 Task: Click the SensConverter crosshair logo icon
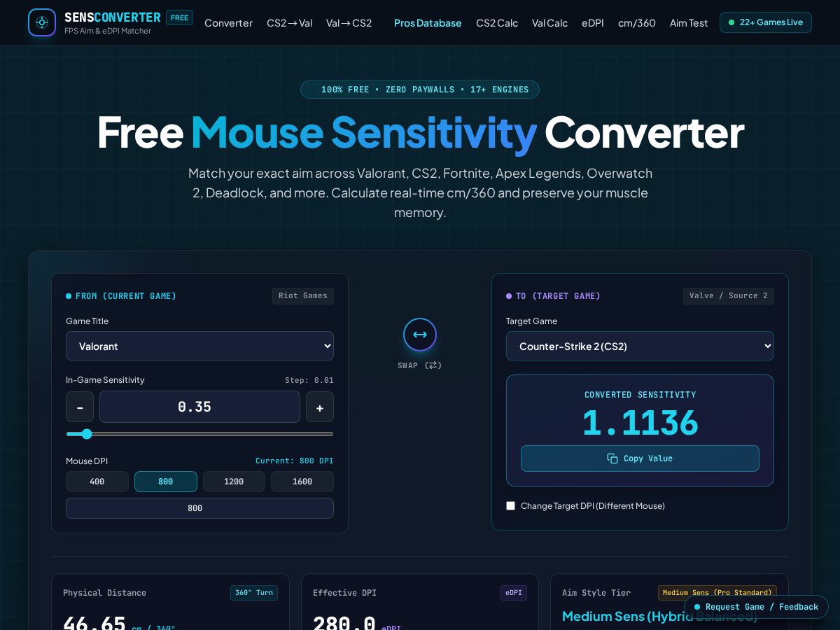tap(42, 22)
